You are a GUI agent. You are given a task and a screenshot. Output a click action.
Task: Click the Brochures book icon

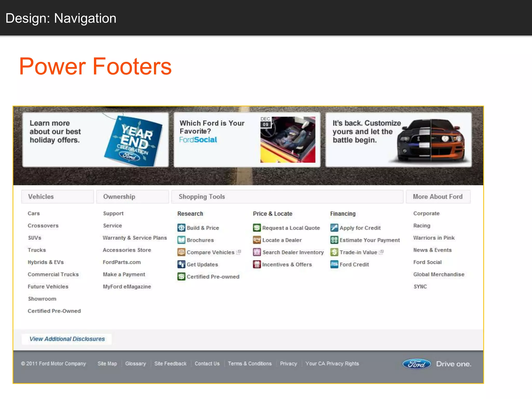click(x=181, y=240)
